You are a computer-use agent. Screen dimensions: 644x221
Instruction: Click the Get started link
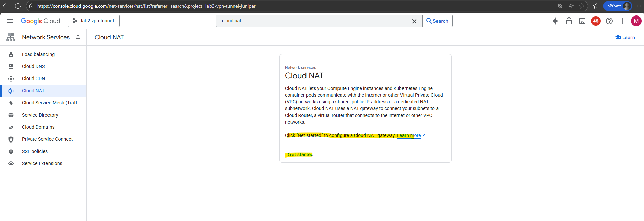[x=300, y=154]
